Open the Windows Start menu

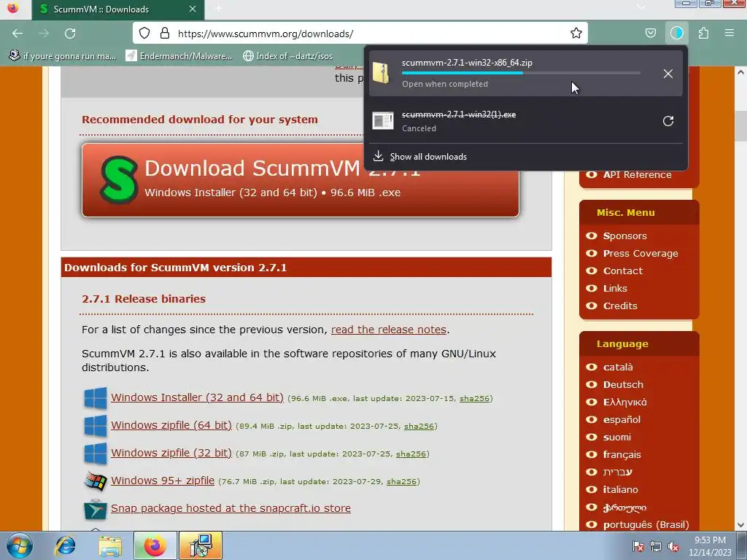pos(19,545)
